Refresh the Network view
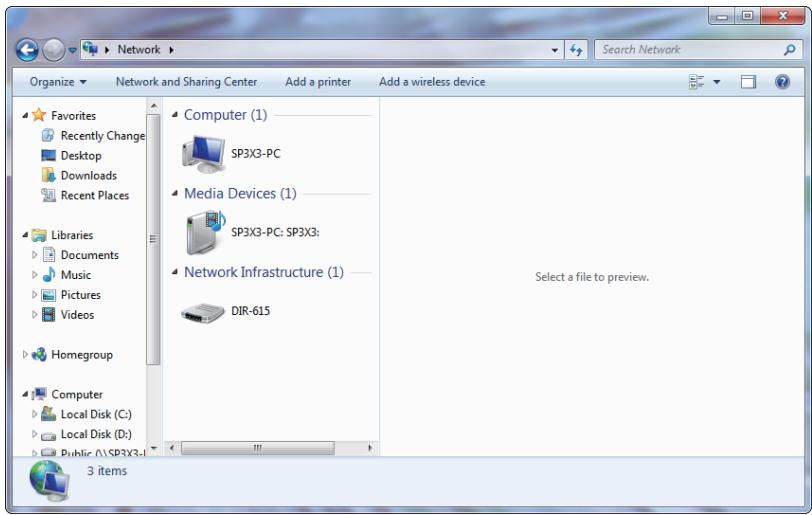Image resolution: width=812 pixels, height=515 pixels. click(x=576, y=50)
